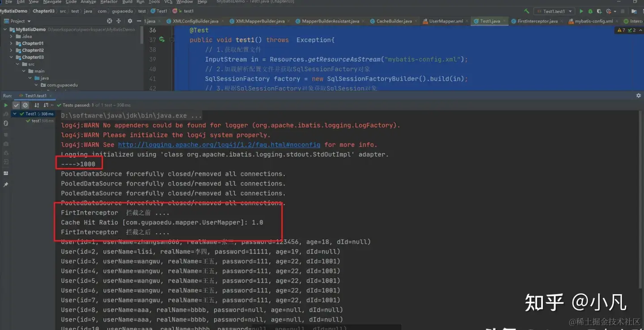Open the Test1.test1 run configuration dropdown
The width and height of the screenshot is (644, 330).
coord(555,11)
